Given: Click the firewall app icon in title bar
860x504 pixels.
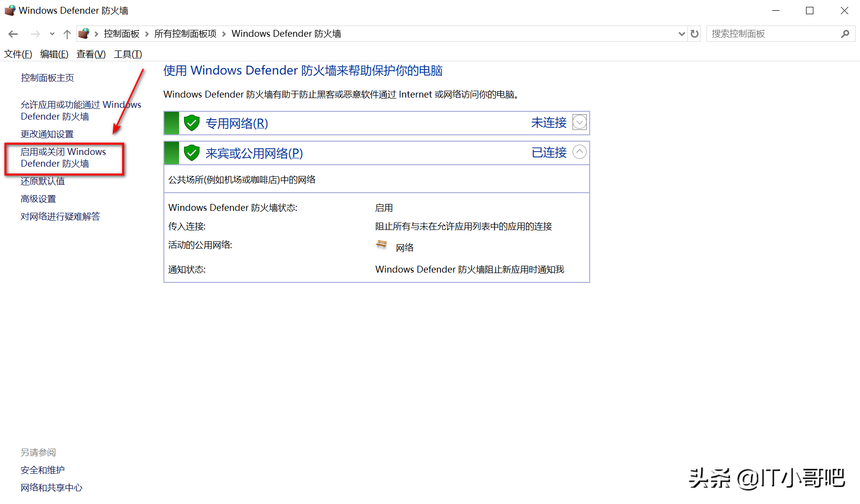Looking at the screenshot, I should pos(10,10).
